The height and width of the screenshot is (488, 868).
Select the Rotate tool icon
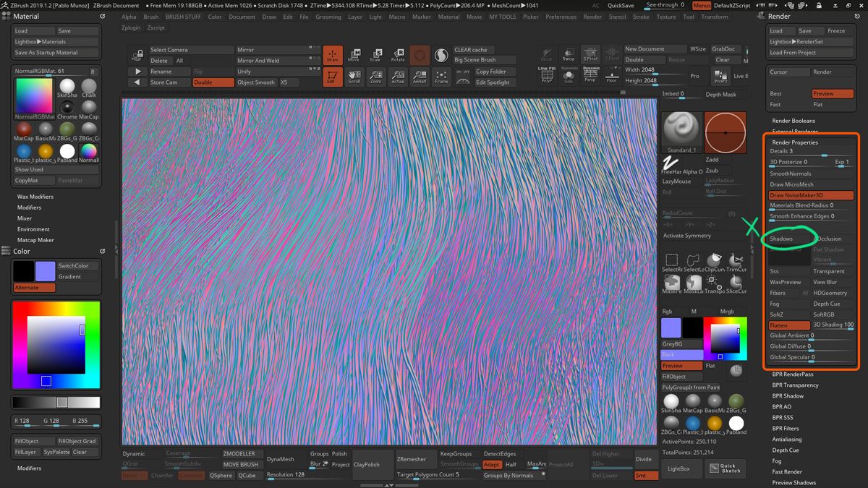398,56
